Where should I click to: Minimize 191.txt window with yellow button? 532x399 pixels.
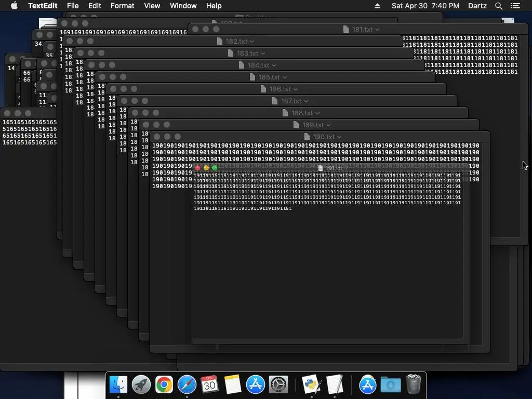pos(206,168)
